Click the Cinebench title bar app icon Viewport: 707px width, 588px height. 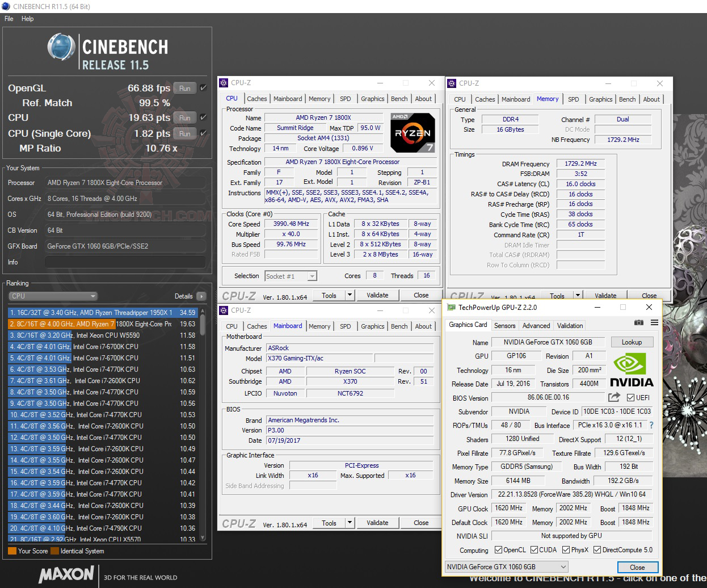pyautogui.click(x=6, y=6)
